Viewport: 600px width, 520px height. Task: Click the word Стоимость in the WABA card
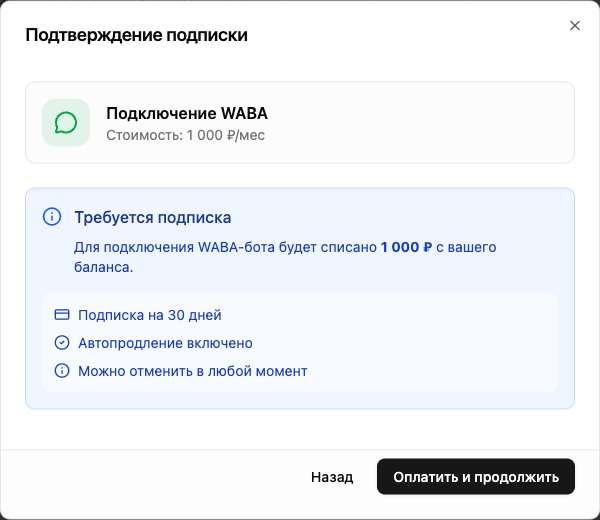tap(143, 135)
